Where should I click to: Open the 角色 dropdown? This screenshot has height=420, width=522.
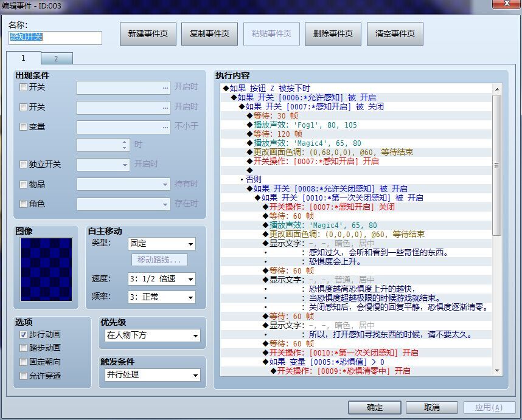click(124, 204)
